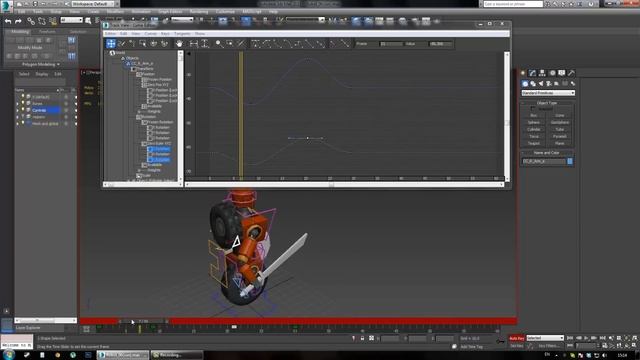Open the Tangents menu in Curve Editor
640x360 pixels.
(182, 33)
